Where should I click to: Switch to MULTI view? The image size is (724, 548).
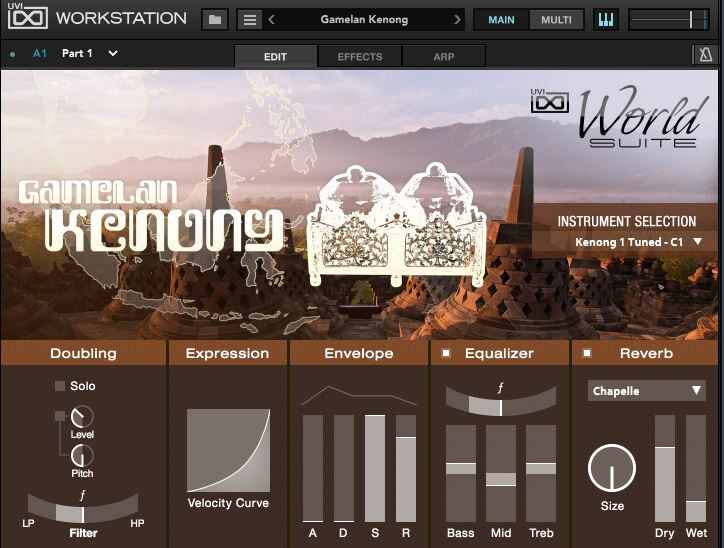pos(556,20)
